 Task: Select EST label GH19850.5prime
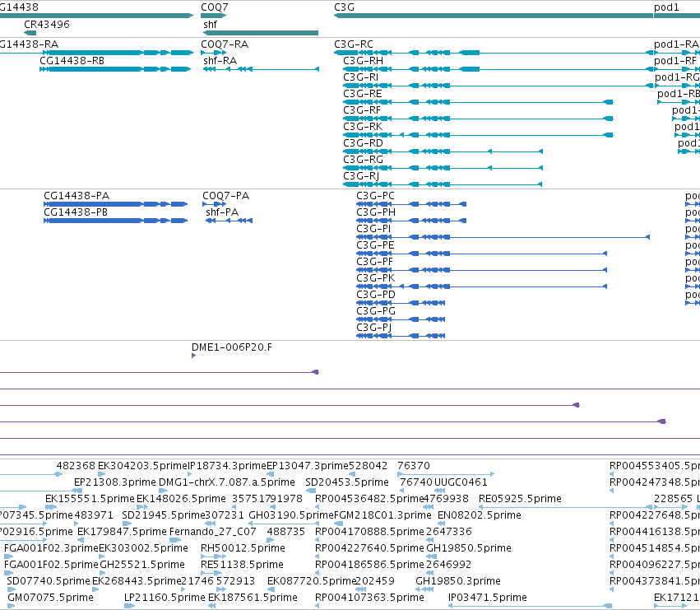pyautogui.click(x=469, y=548)
